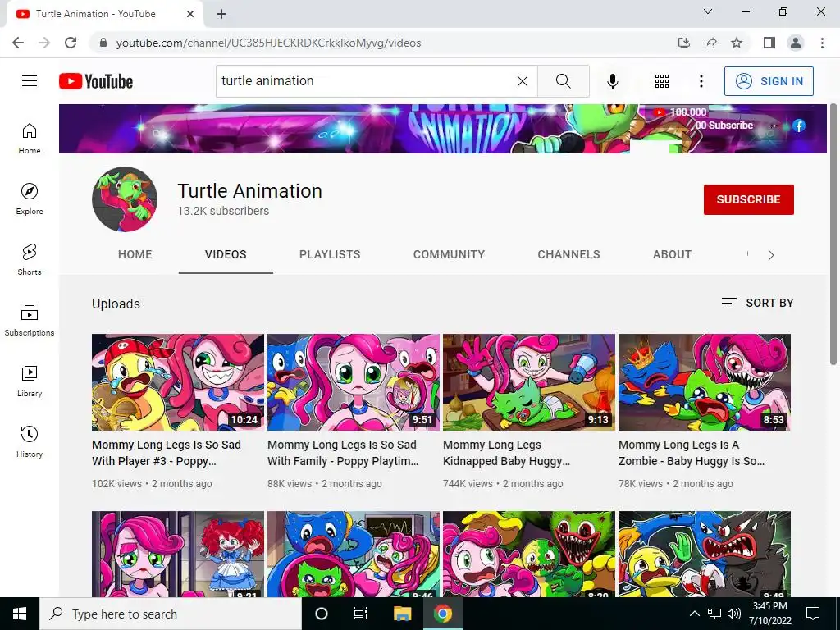Image resolution: width=840 pixels, height=630 pixels.
Task: Expand the Chrome tab search chevron
Action: (x=708, y=11)
